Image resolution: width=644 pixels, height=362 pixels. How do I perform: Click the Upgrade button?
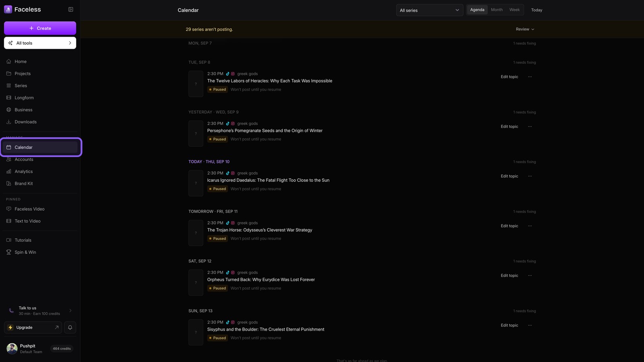(x=33, y=327)
